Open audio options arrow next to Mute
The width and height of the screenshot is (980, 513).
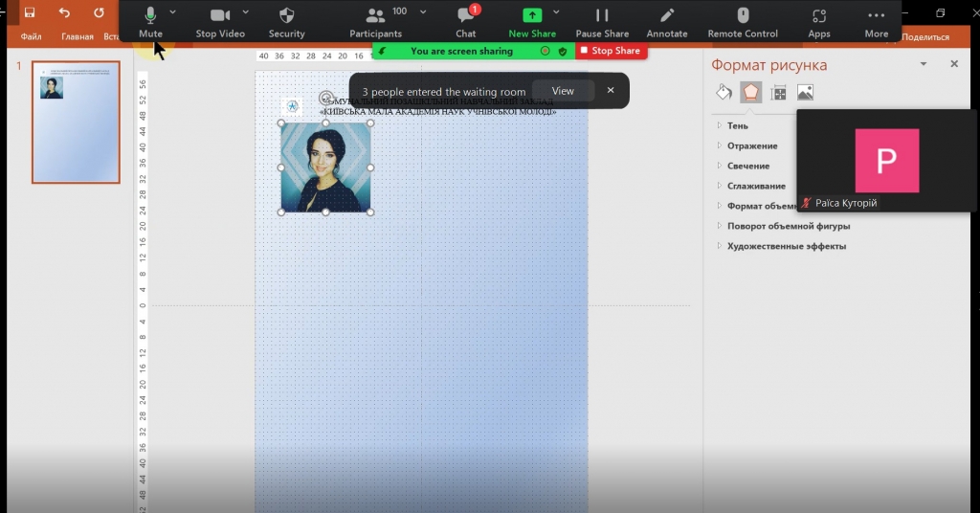[172, 11]
